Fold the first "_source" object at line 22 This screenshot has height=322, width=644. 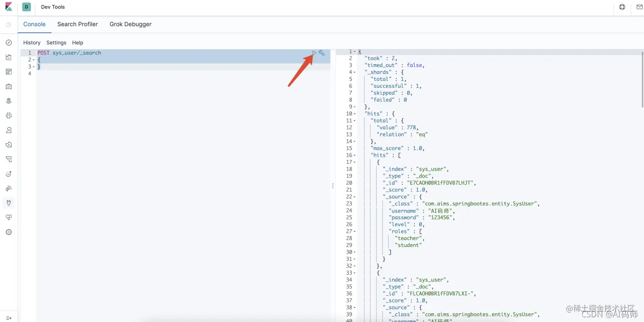[x=355, y=197]
